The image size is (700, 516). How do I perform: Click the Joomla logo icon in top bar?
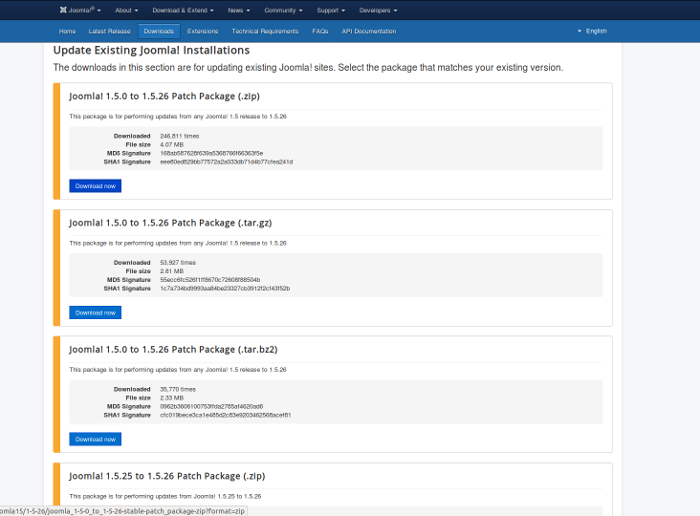pos(63,10)
